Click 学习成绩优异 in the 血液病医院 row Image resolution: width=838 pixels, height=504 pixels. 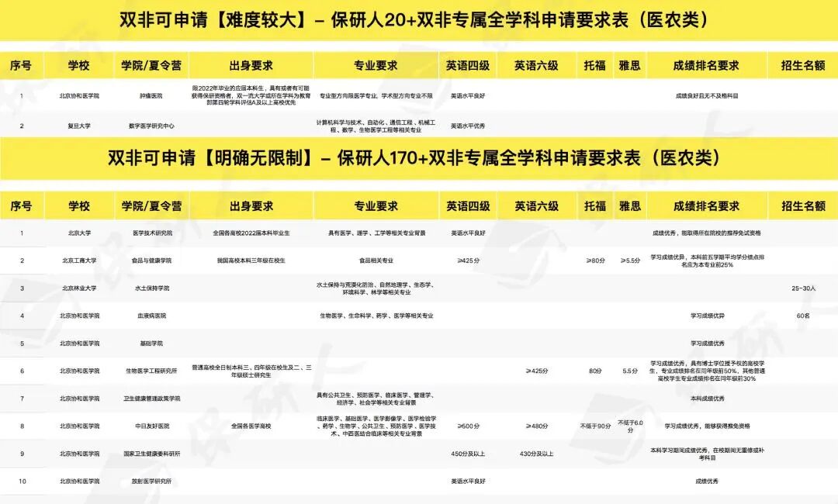click(707, 316)
